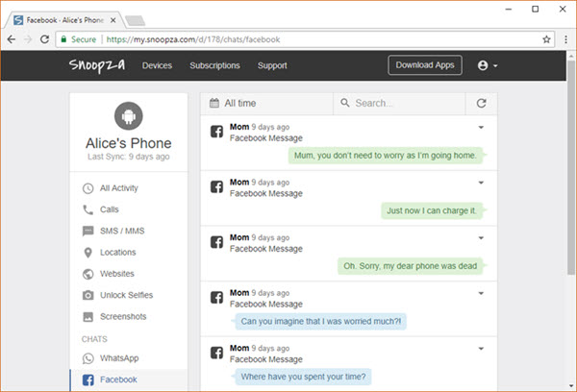
Task: Click Facebook icon of 'Where have you spent' message
Action: coord(216,353)
